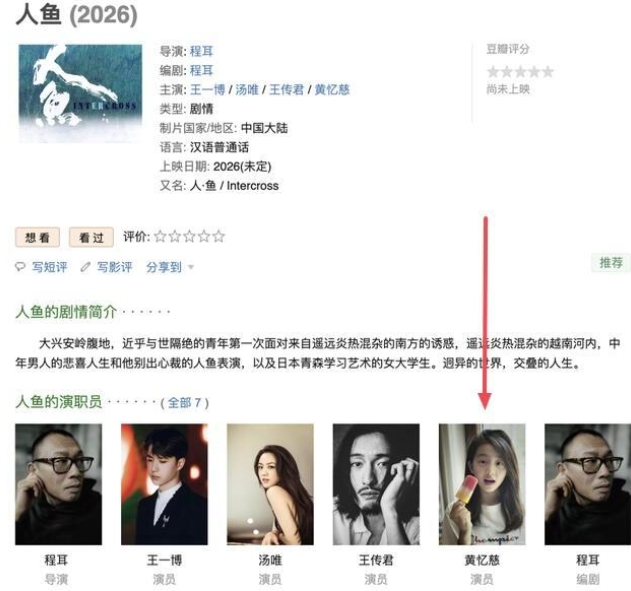Click the 推荐 button
631x591 pixels.
click(611, 263)
